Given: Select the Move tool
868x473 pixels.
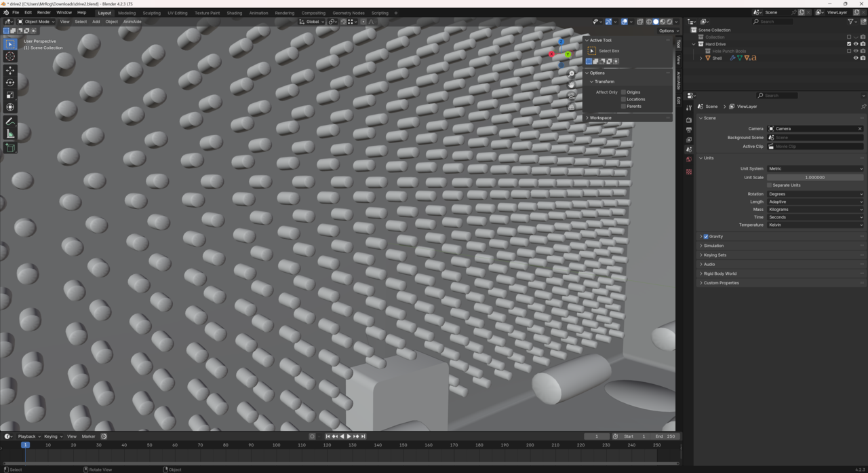Looking at the screenshot, I should click(10, 71).
